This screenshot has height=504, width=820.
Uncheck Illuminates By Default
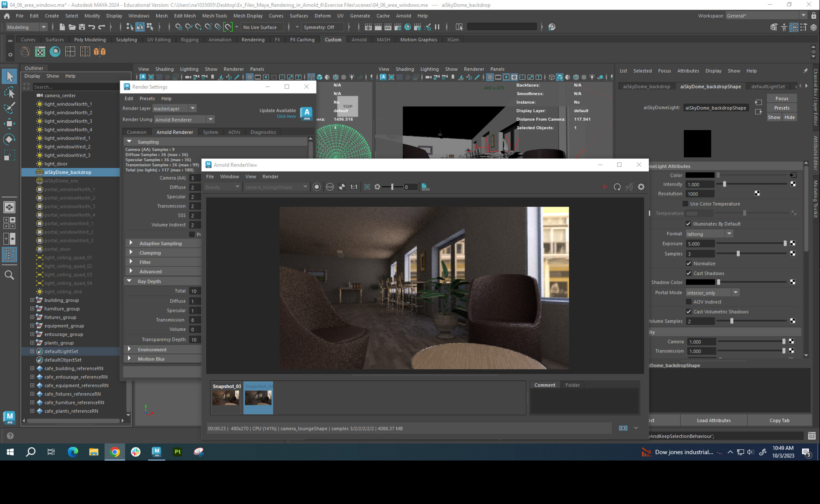(x=688, y=224)
